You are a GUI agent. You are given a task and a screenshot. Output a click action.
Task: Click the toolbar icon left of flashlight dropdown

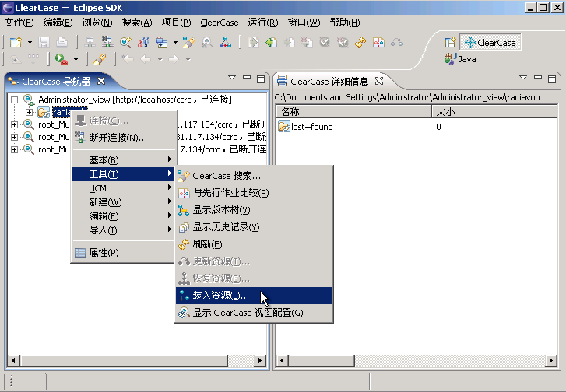click(x=162, y=43)
